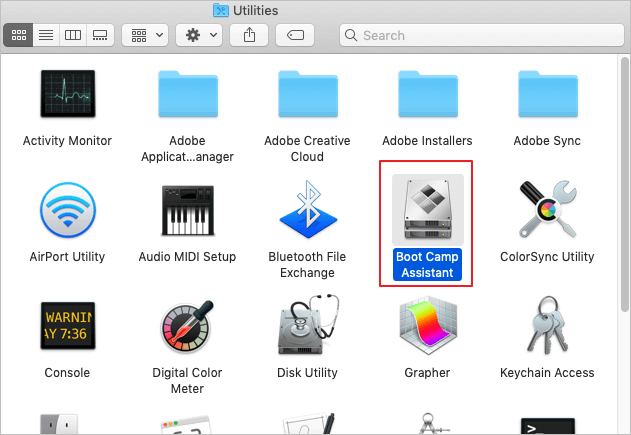Screen dimensions: 631x435
Task: Switch to list view mode
Action: click(x=46, y=35)
